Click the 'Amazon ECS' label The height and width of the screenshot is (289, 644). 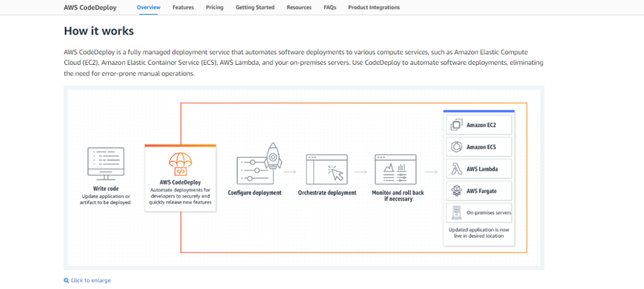tap(481, 146)
